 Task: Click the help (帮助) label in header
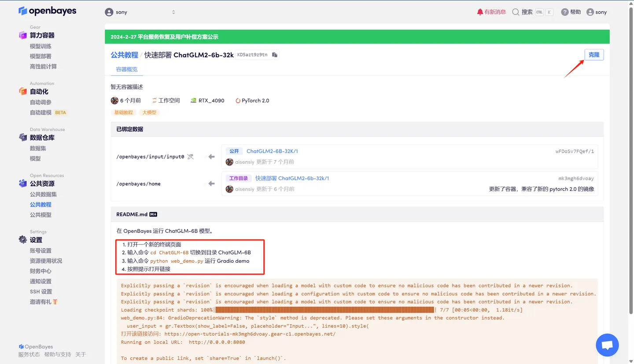click(575, 12)
